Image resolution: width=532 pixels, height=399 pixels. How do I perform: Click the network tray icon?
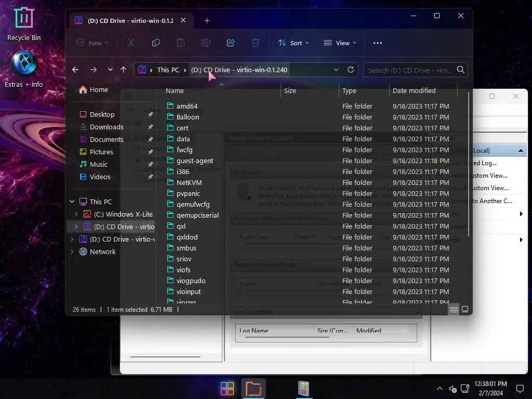[x=465, y=389]
